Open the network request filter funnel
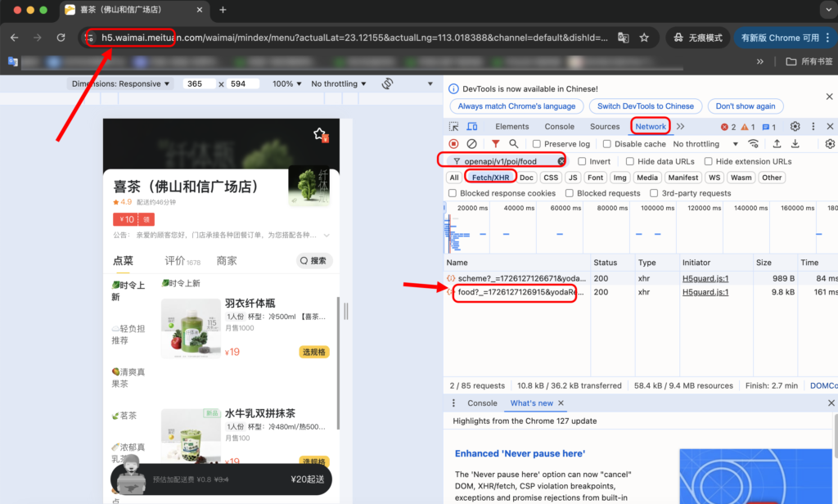This screenshot has height=504, width=838. (497, 144)
